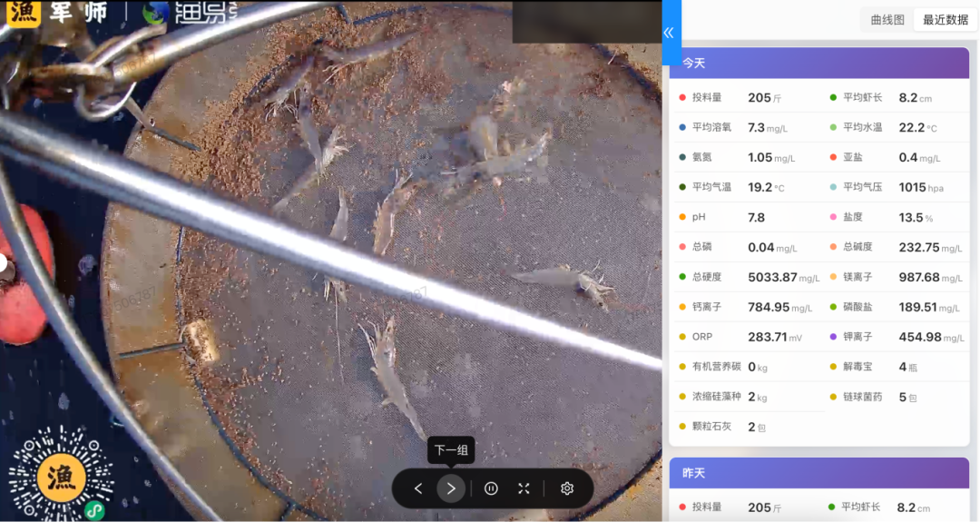Click the ORP 283.71 mV entry
Viewport: 980px width, 522px height.
point(774,337)
